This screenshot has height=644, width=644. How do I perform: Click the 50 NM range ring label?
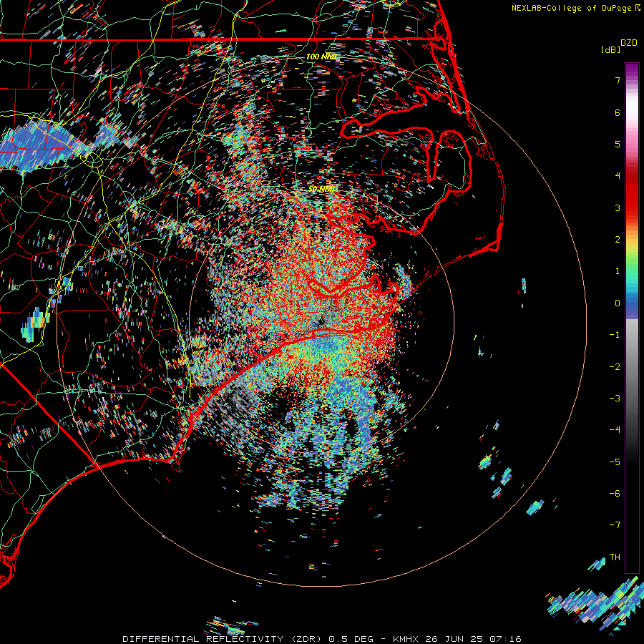(x=321, y=189)
